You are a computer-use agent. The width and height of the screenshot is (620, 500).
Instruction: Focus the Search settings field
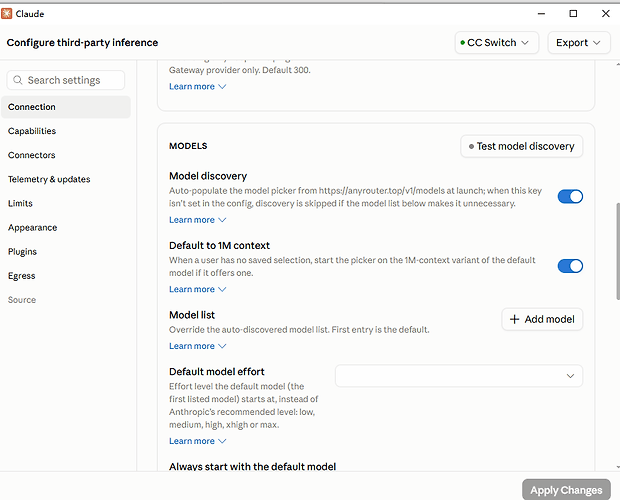pos(66,80)
